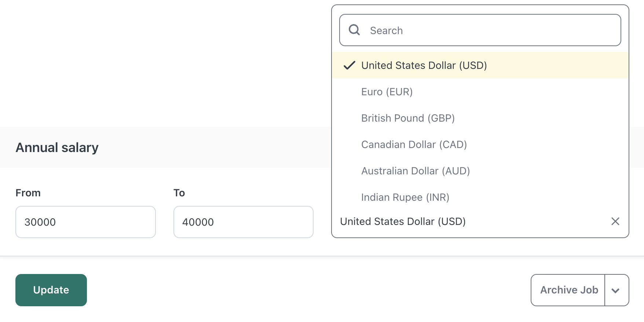Select United States Dollar (USD) option
The width and height of the screenshot is (644, 322).
click(x=480, y=65)
